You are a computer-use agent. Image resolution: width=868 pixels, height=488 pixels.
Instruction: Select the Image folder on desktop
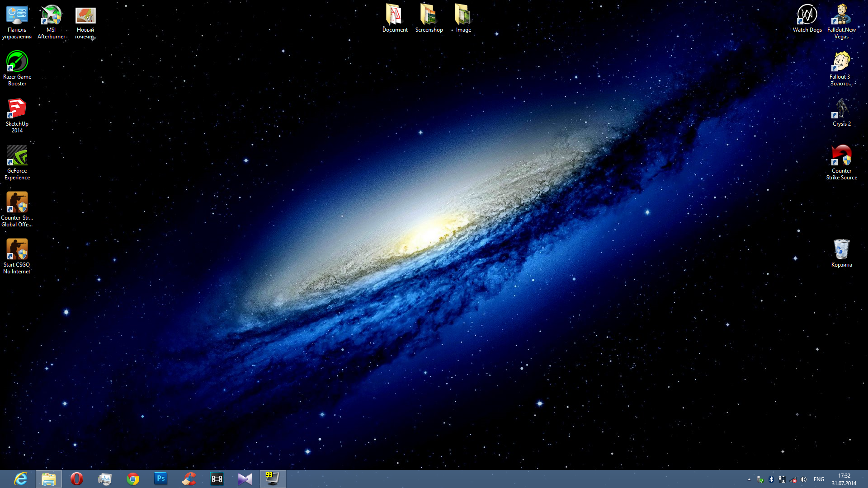(463, 19)
